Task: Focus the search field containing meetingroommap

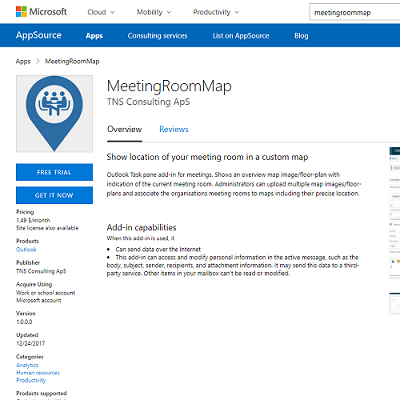Action: (x=355, y=12)
